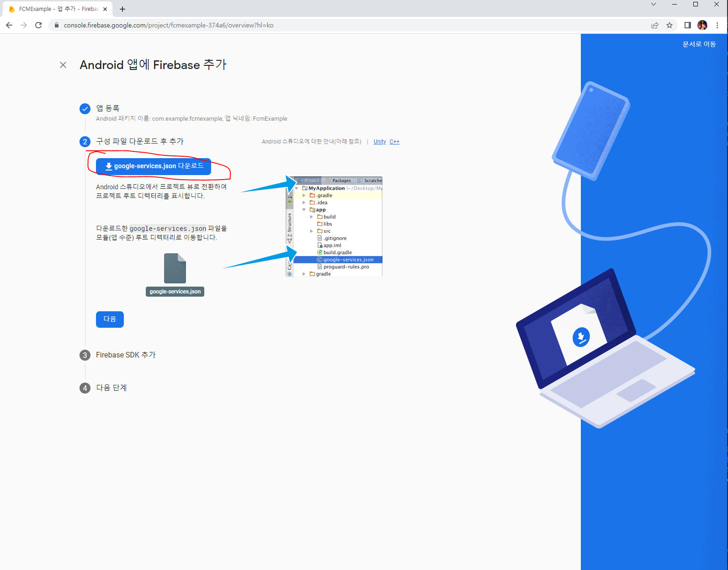Click the Android Studio project tree screenshot
This screenshot has height=570, width=728.
[x=334, y=227]
